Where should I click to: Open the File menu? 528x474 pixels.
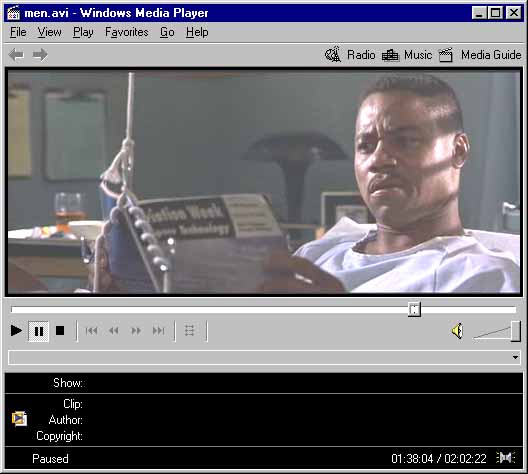click(x=18, y=32)
